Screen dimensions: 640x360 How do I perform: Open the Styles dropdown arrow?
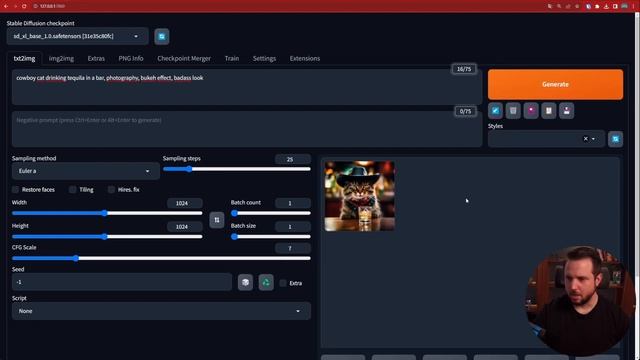pyautogui.click(x=593, y=139)
